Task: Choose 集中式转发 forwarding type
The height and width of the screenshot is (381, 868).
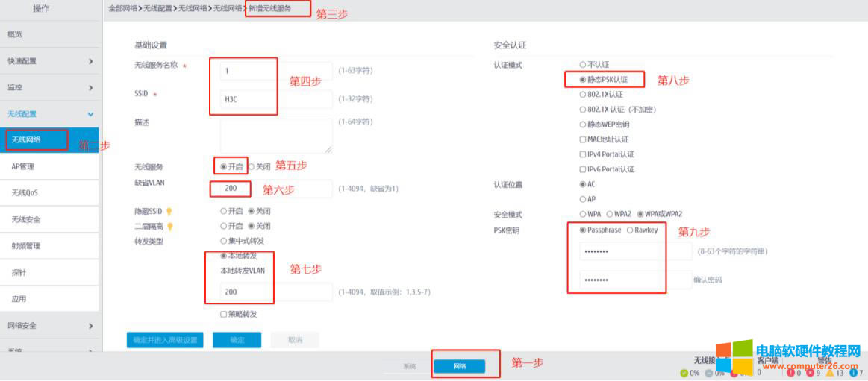Action: point(224,241)
